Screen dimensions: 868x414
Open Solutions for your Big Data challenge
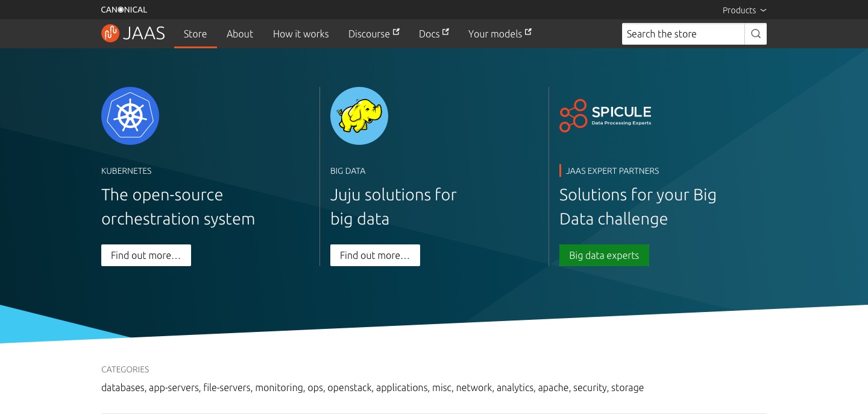pos(638,206)
